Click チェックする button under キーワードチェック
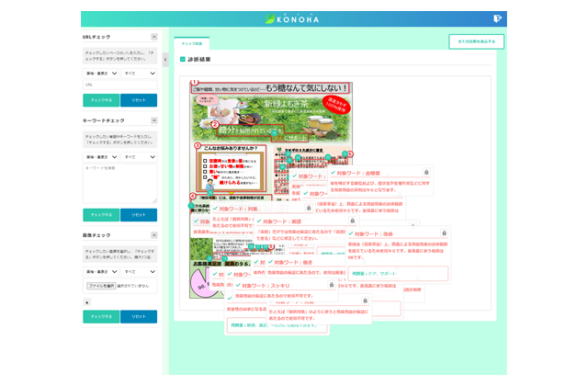The height and width of the screenshot is (386, 588). tap(101, 215)
